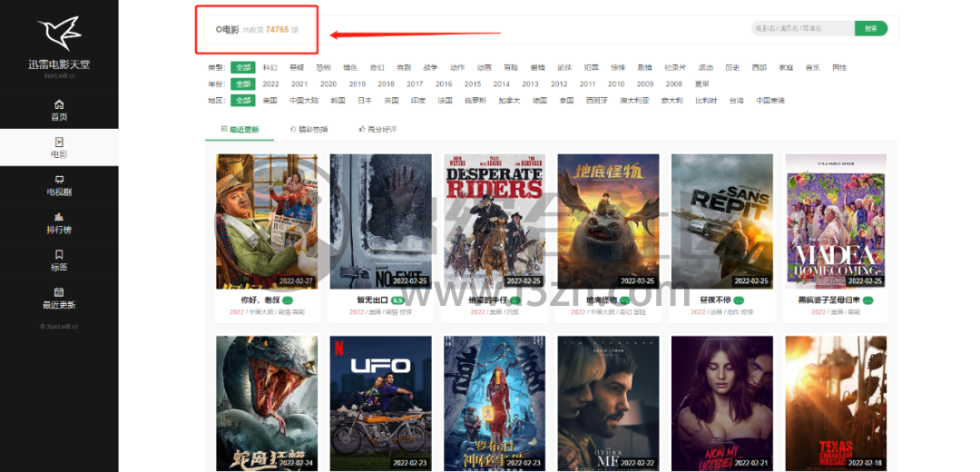
Task: Filter region by 日本
Action: (365, 100)
